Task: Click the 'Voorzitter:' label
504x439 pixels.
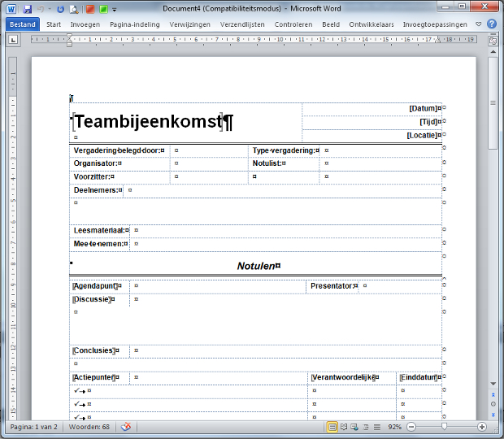Action: pyautogui.click(x=92, y=176)
